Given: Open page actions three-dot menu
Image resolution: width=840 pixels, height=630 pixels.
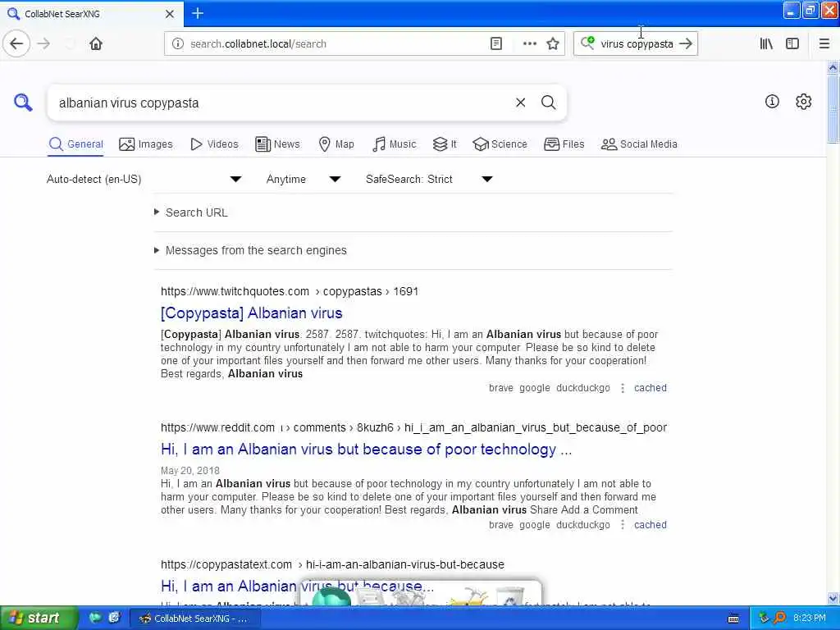Looking at the screenshot, I should pos(529,44).
